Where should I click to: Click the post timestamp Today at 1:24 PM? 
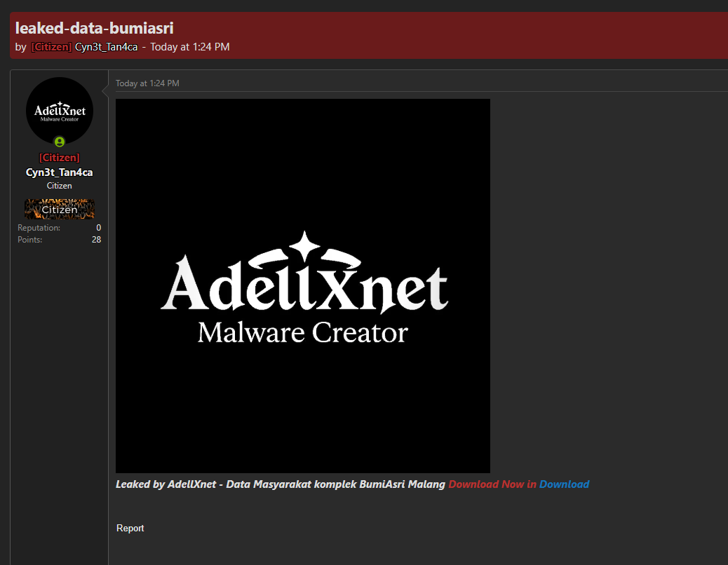coord(147,83)
